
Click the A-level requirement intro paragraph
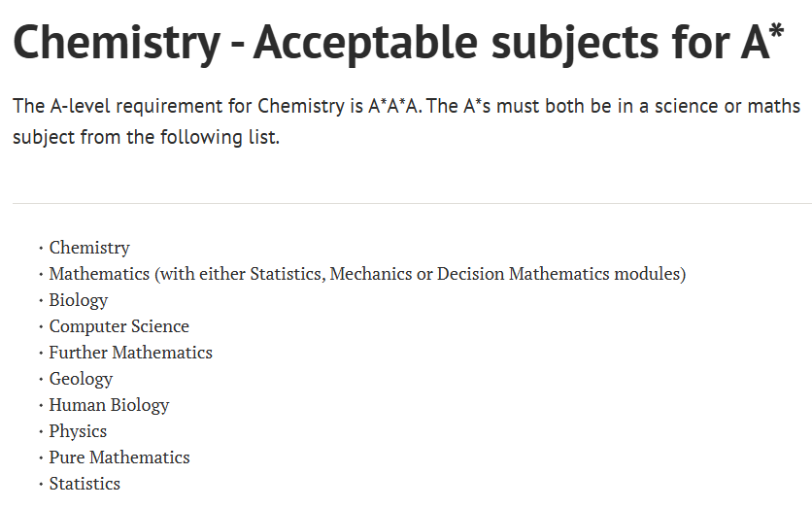click(407, 121)
